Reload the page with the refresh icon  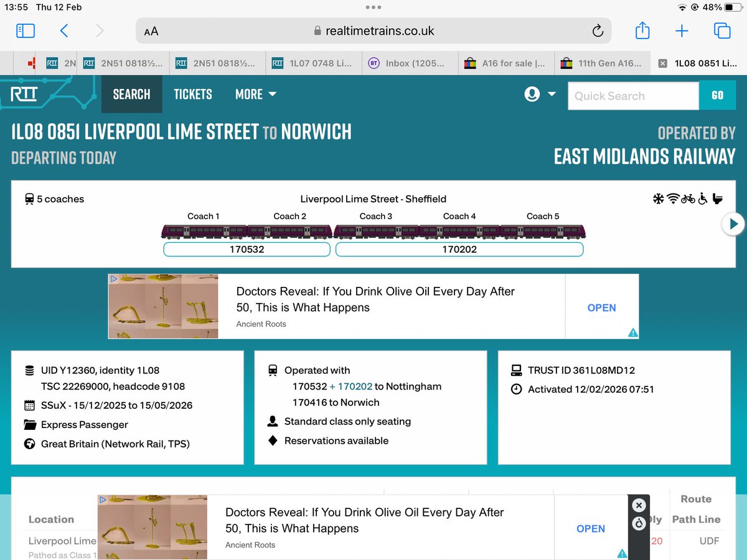pos(598,31)
